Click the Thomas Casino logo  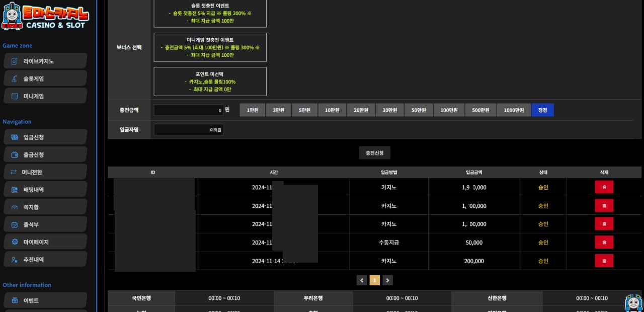tap(45, 16)
